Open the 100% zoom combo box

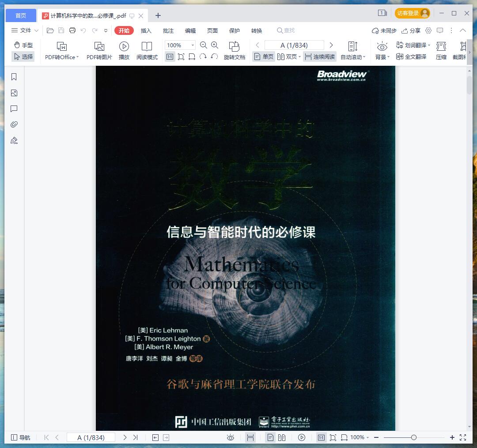180,45
